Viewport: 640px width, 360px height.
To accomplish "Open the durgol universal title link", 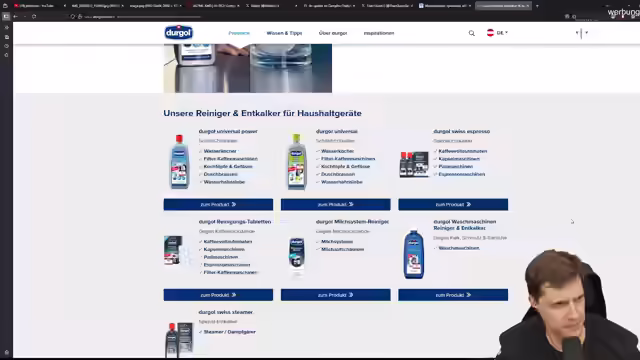I will click(337, 131).
